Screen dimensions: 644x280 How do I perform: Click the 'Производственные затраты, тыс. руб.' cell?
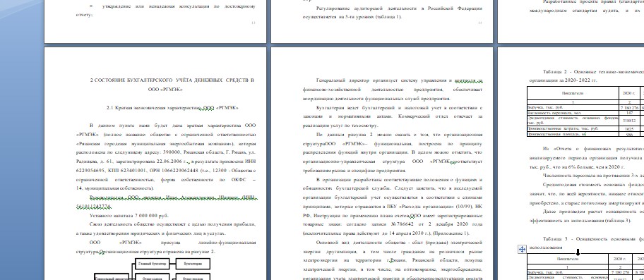coord(573,129)
